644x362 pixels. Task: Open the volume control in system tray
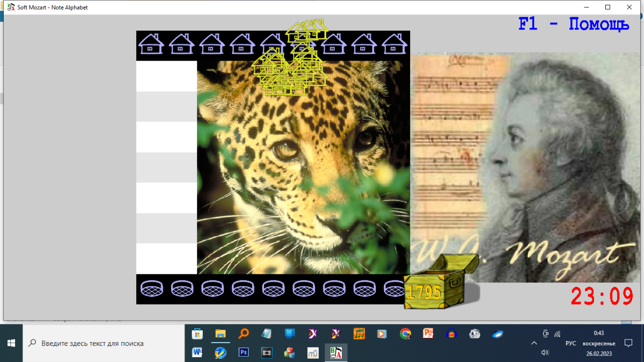pos(545,352)
